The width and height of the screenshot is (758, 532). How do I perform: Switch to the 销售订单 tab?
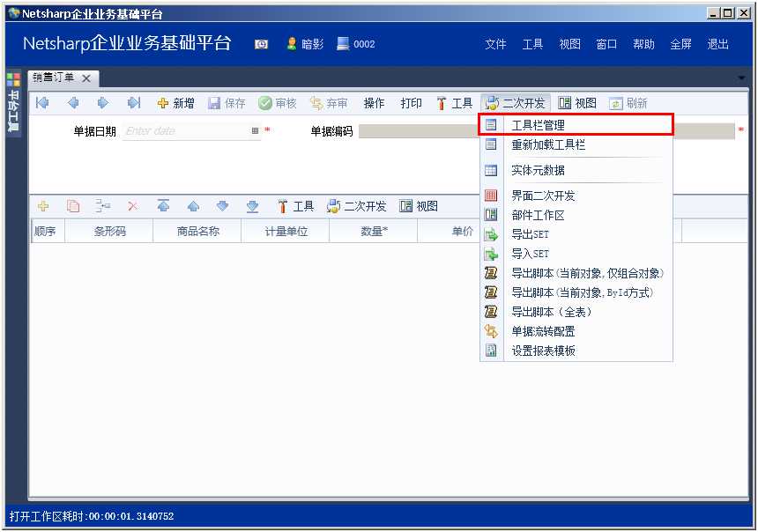(x=53, y=78)
